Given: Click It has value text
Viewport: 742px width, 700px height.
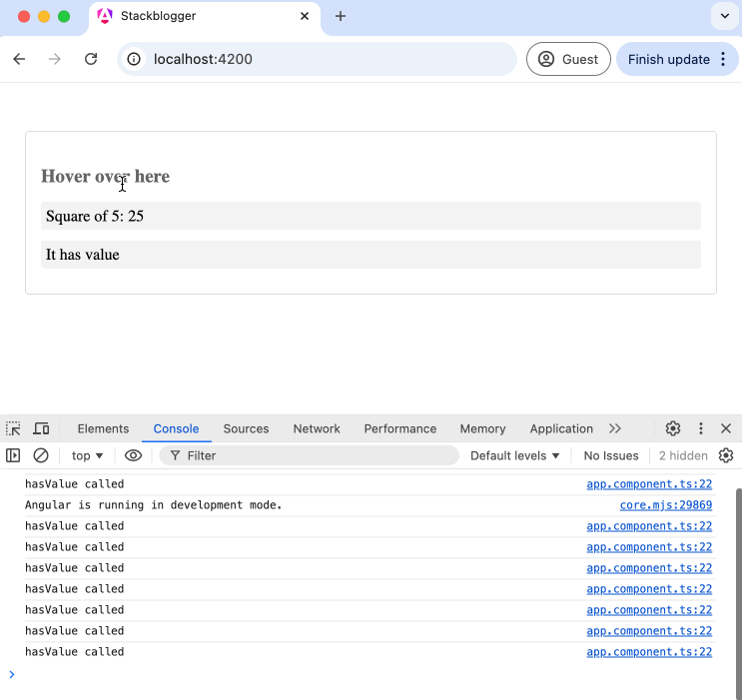Looking at the screenshot, I should 82,255.
